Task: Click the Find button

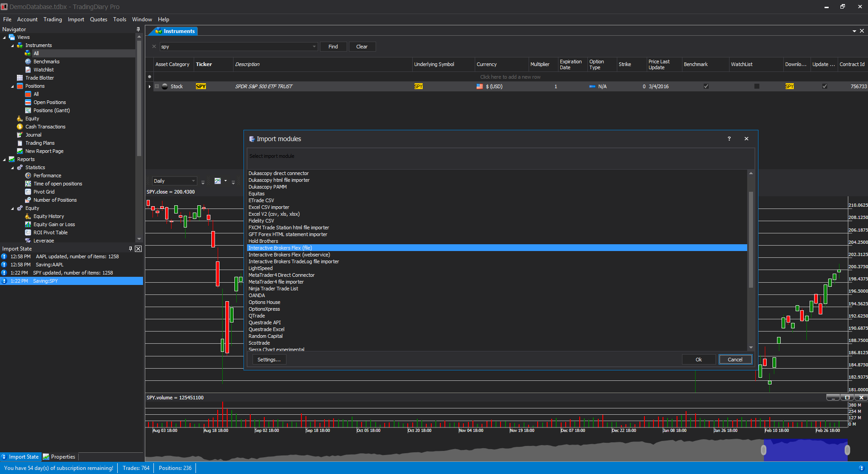Action: point(333,47)
